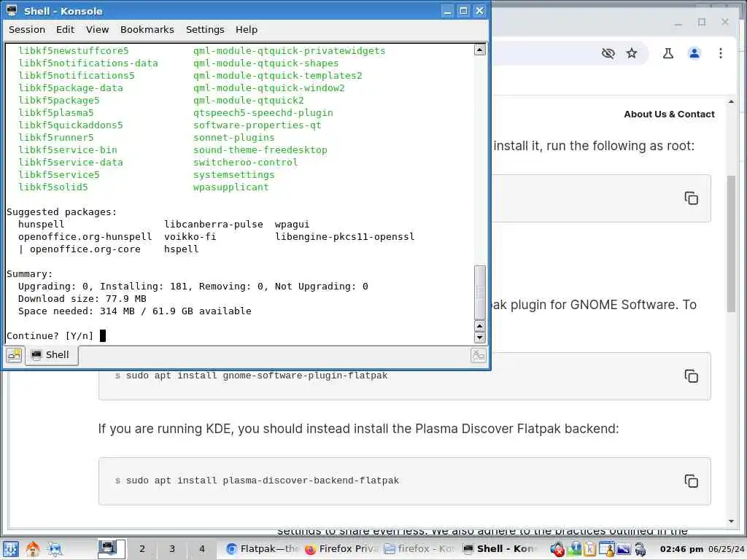
Task: Click 'wpasupplicant' package in terminal output
Action: click(x=231, y=187)
